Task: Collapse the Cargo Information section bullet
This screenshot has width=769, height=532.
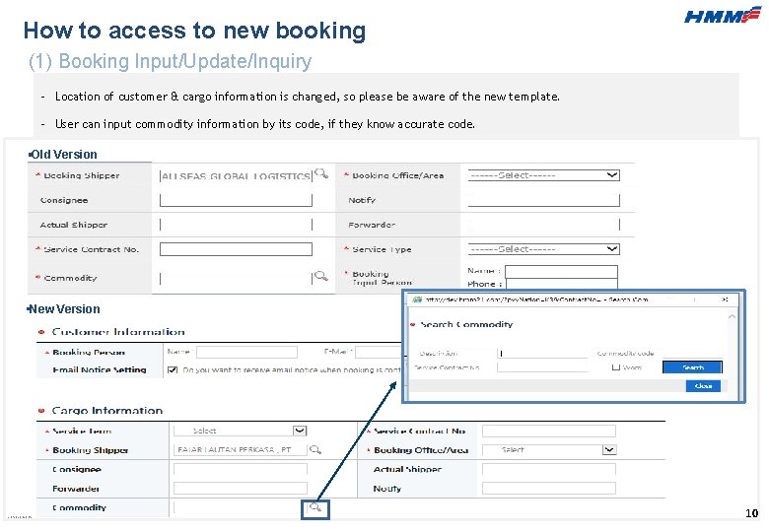Action: (41, 411)
